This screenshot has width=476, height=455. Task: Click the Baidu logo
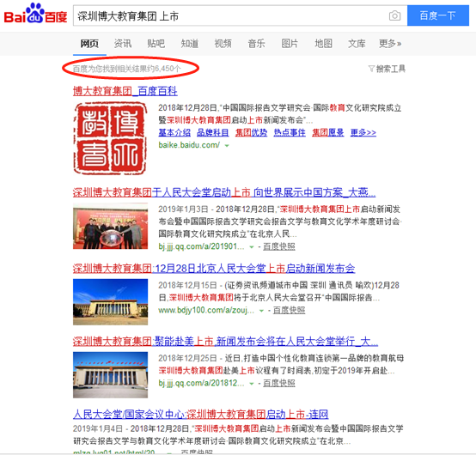(x=35, y=14)
